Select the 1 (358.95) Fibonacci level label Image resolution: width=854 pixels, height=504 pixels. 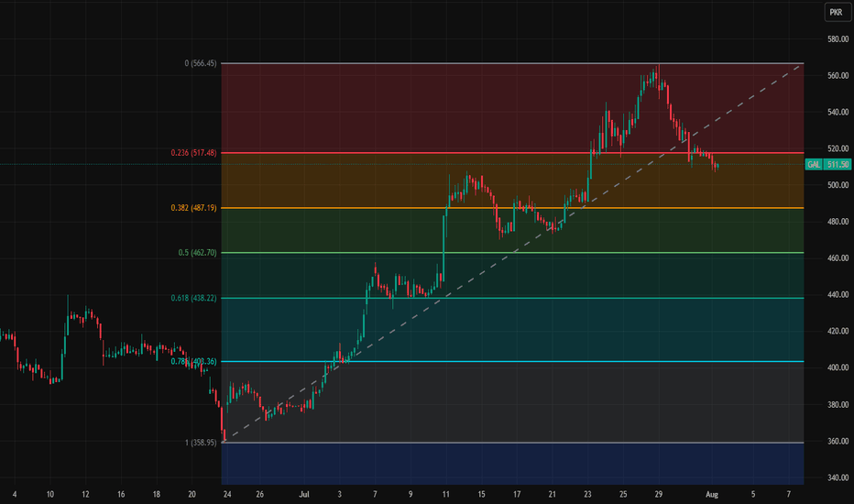tap(201, 443)
